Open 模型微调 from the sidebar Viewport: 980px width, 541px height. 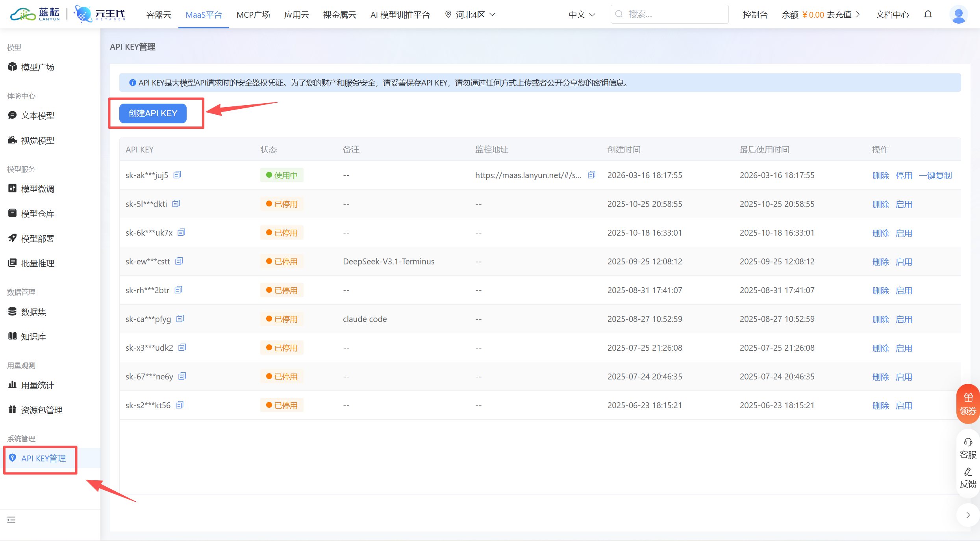(38, 188)
